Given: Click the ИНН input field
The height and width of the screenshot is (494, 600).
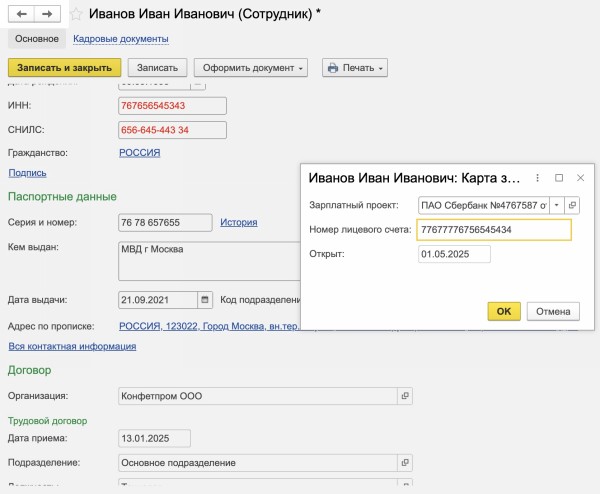Looking at the screenshot, I should (x=172, y=105).
